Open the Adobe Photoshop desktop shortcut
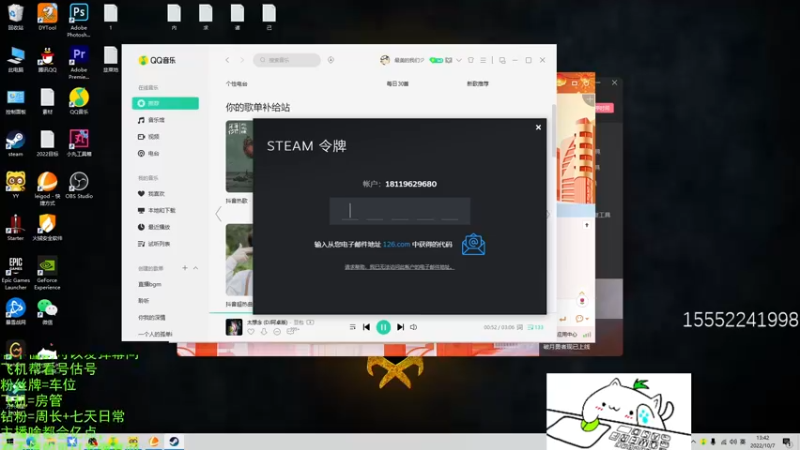Screen dimensions: 800x450 (79, 20)
